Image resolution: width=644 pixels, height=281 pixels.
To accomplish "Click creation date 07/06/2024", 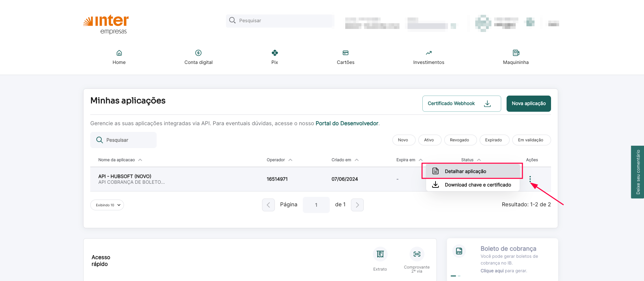I will 345,179.
